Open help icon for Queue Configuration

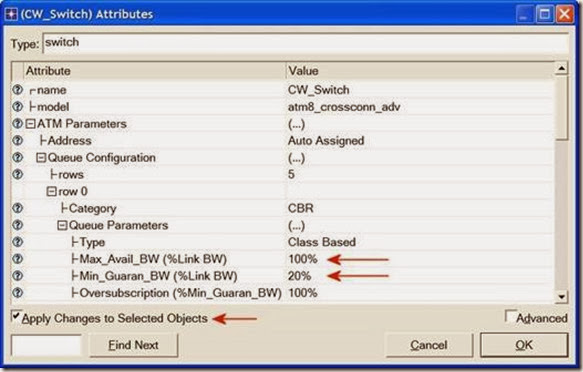[x=17, y=157]
